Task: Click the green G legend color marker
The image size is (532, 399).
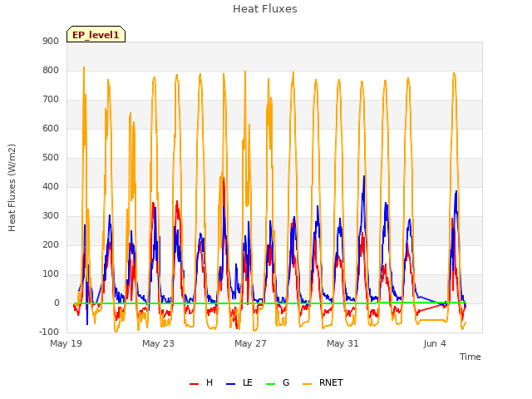Action: coord(270,384)
